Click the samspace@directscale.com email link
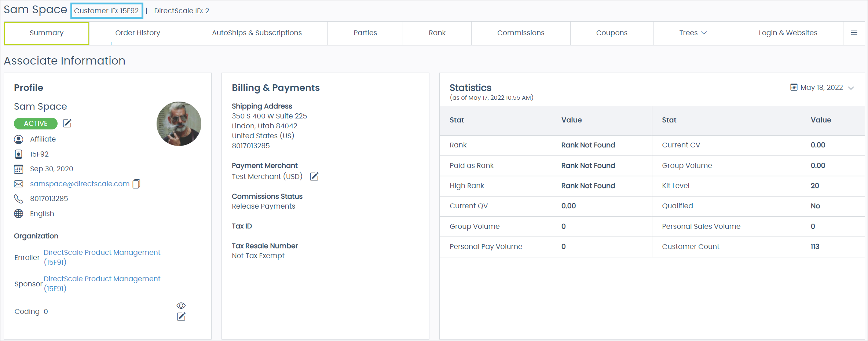Viewport: 868px width, 341px height. (x=80, y=184)
